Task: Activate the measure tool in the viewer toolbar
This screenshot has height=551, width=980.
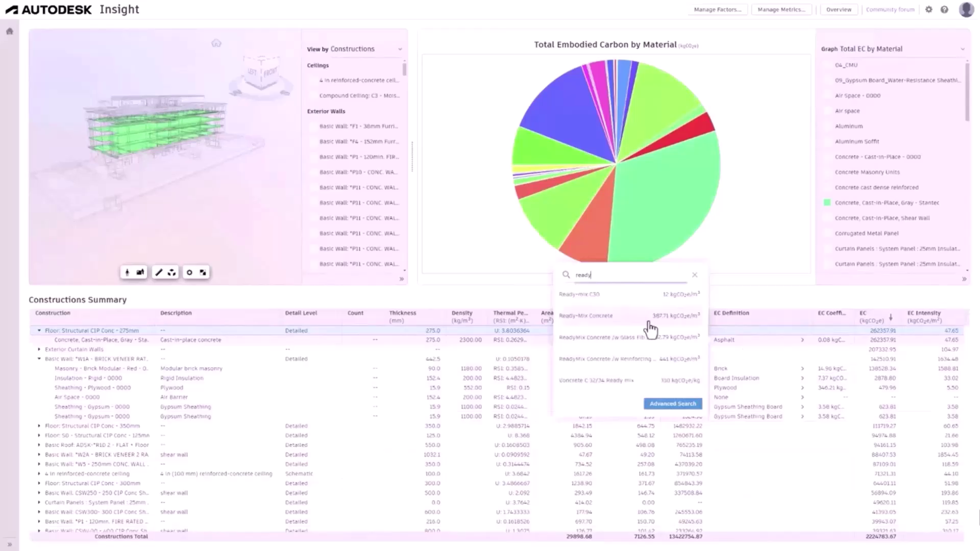Action: tap(159, 272)
